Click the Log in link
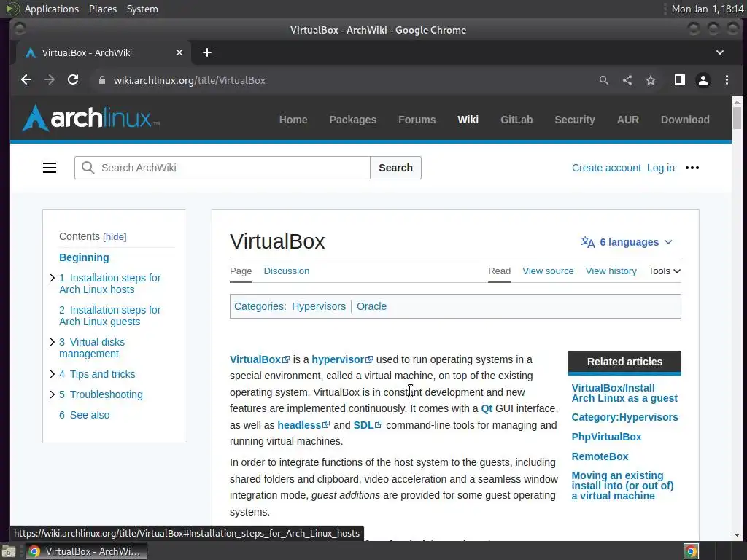 (x=660, y=168)
